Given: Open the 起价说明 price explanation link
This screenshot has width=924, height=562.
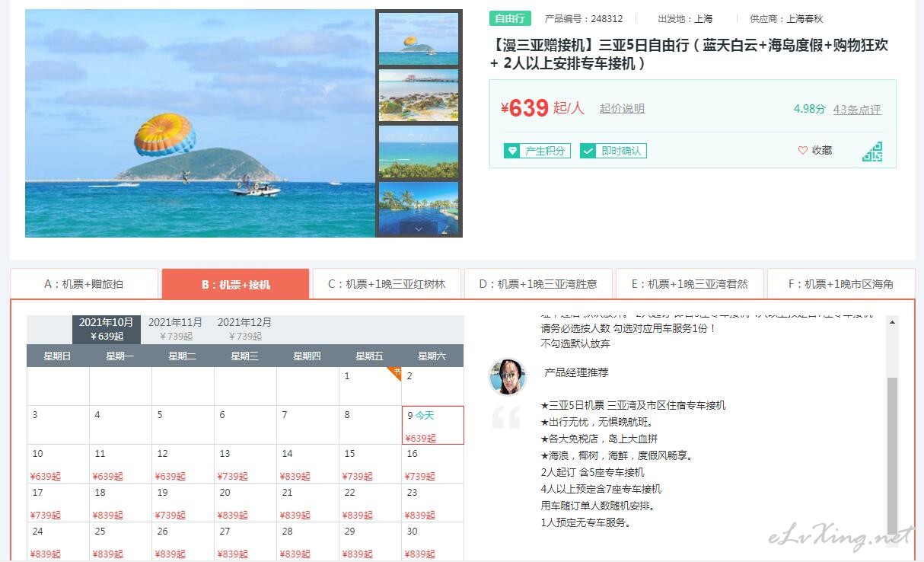Looking at the screenshot, I should click(x=622, y=108).
